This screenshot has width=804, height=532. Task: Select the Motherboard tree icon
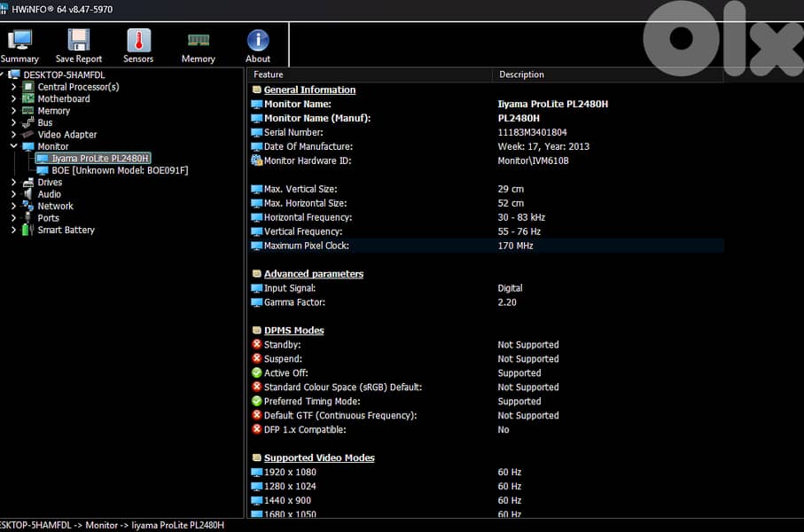28,98
